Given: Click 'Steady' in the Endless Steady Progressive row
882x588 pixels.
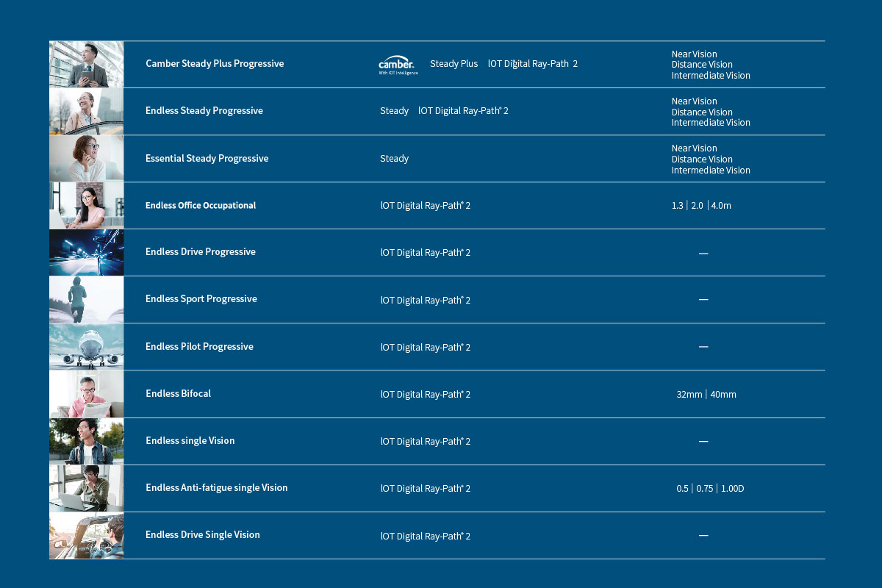Looking at the screenshot, I should 394,111.
